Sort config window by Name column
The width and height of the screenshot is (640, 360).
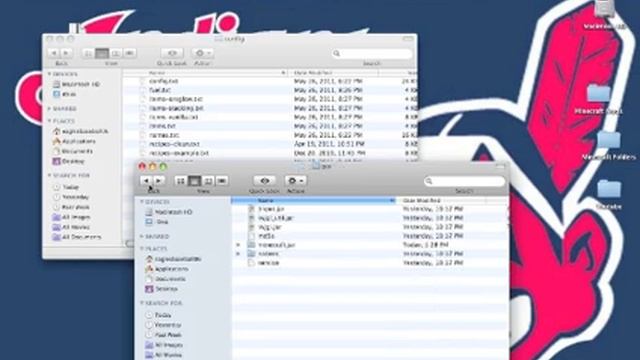tap(204, 73)
